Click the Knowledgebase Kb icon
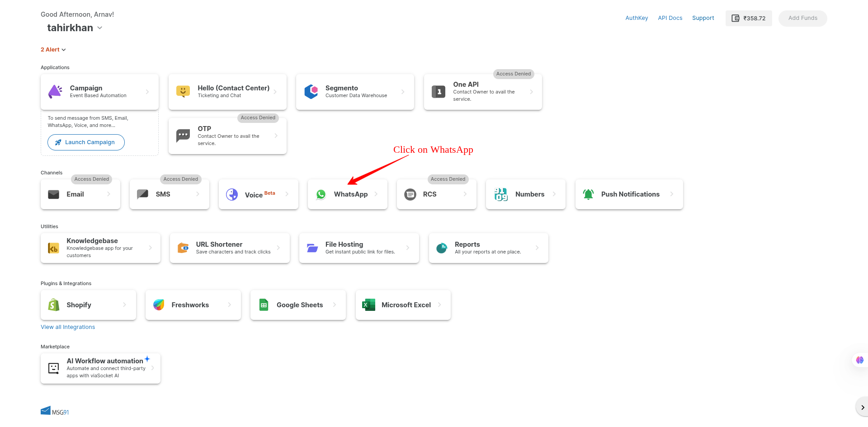The height and width of the screenshot is (427, 868). (53, 248)
